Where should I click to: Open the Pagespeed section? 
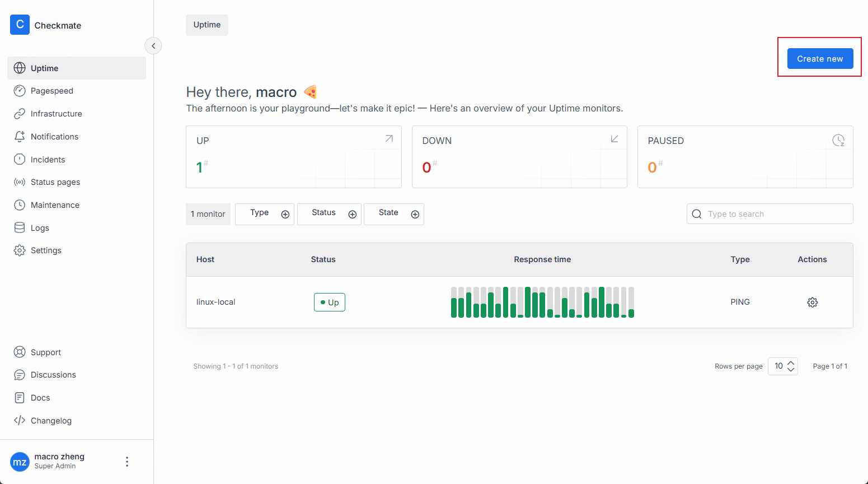point(51,91)
